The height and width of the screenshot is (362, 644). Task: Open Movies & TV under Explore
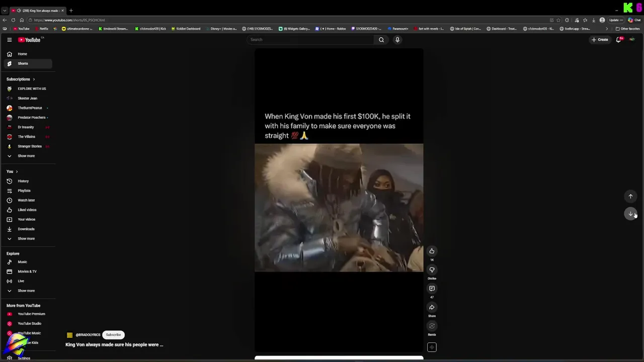28,271
